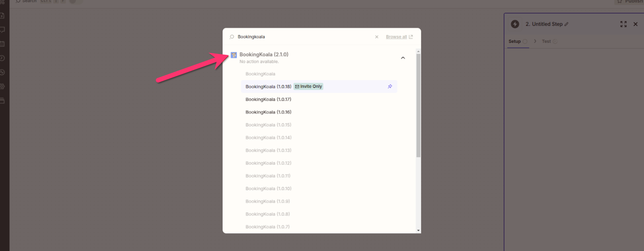Close the Untitled Step panel

[636, 24]
